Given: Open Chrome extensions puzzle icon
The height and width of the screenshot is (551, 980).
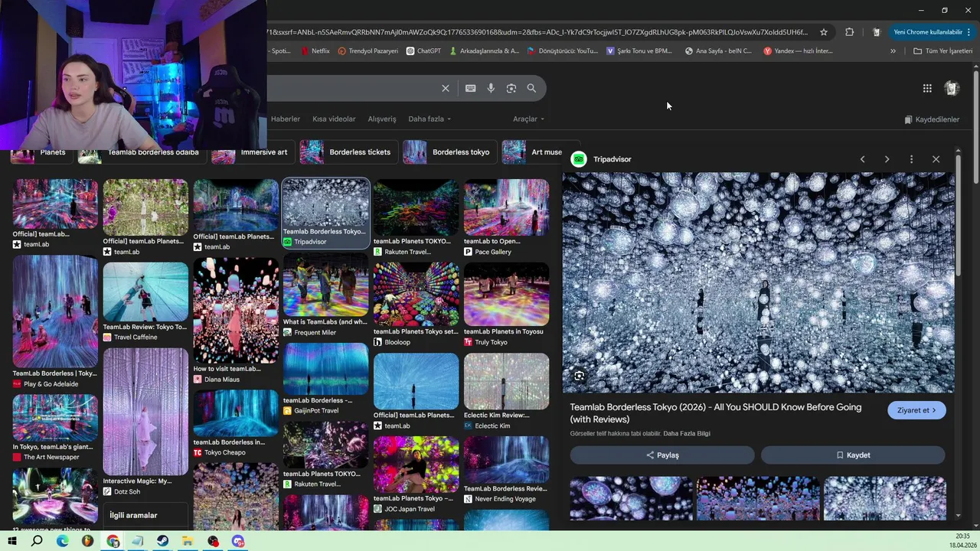Looking at the screenshot, I should pos(849,32).
